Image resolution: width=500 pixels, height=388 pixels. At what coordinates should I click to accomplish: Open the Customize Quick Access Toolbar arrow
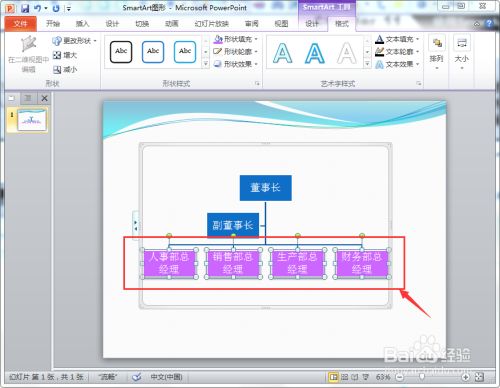(x=68, y=9)
